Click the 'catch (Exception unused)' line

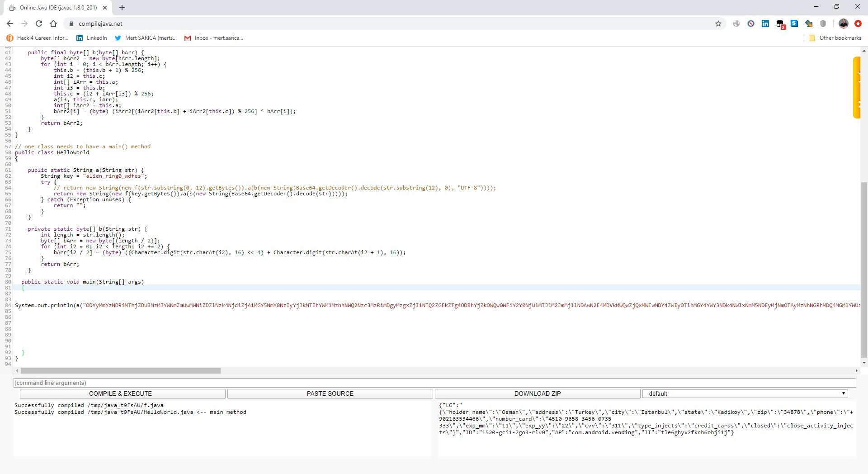pyautogui.click(x=86, y=199)
